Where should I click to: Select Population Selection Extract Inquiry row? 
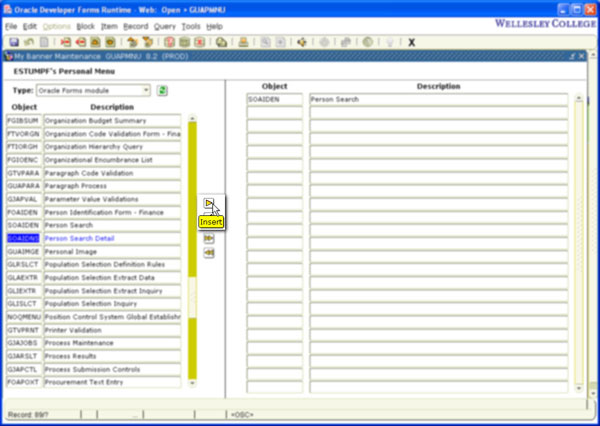(x=94, y=291)
